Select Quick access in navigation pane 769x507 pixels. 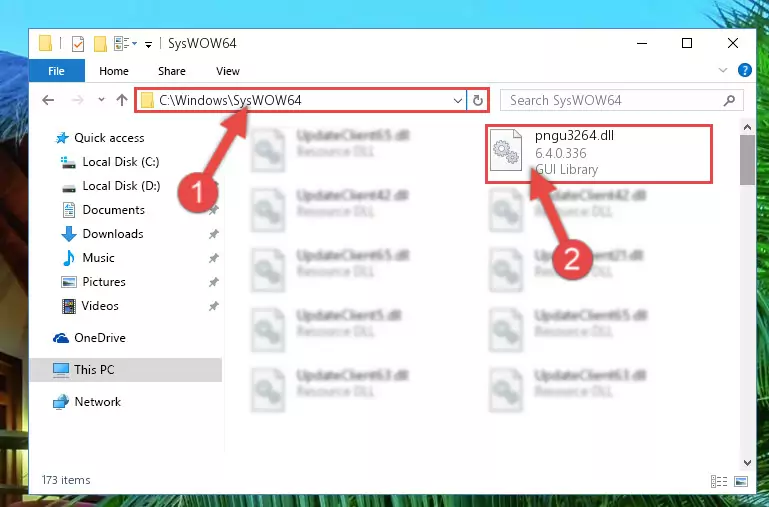pos(100,138)
